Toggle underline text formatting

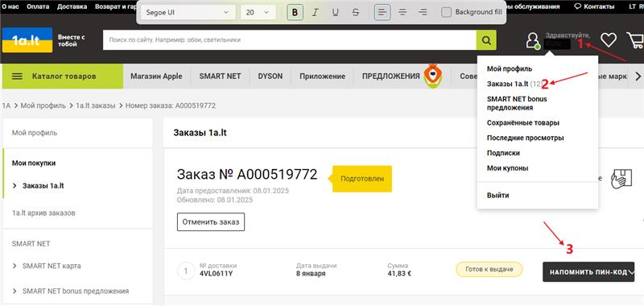pos(335,12)
